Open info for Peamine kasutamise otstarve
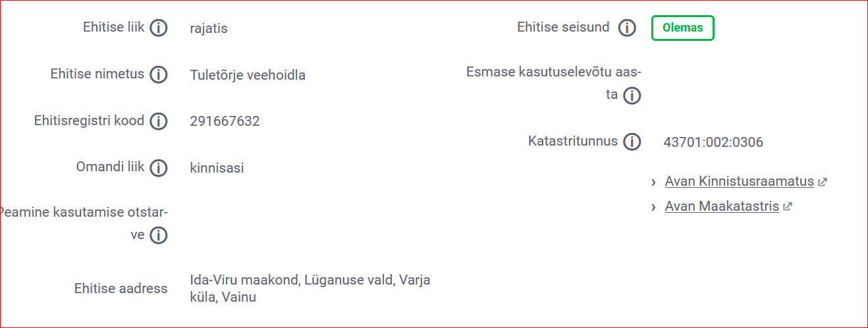The image size is (868, 328). (x=158, y=235)
